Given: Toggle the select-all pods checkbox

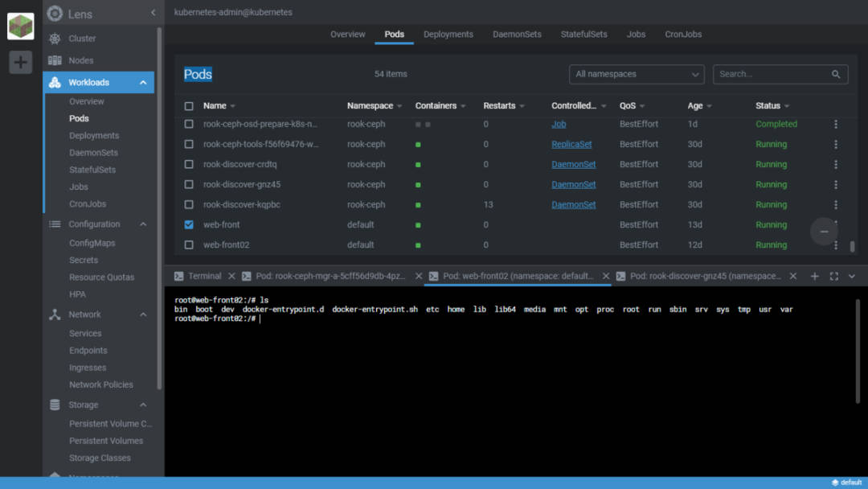Looking at the screenshot, I should (189, 106).
